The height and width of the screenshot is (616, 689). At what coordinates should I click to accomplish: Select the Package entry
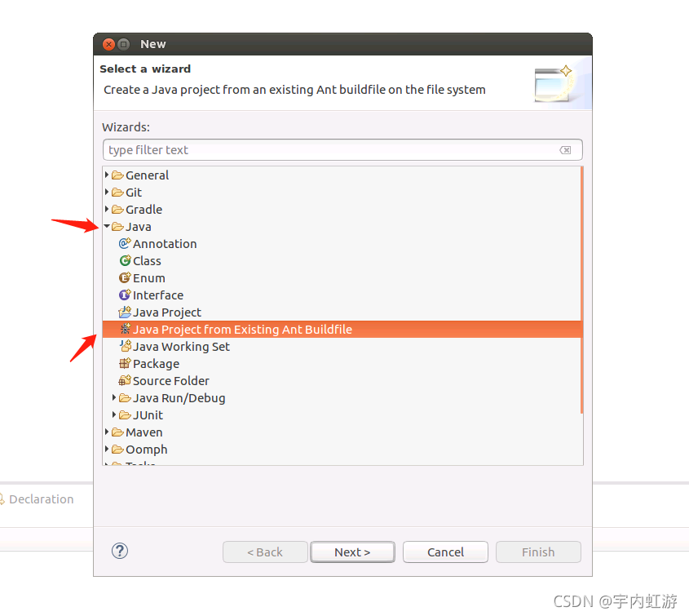pos(156,364)
